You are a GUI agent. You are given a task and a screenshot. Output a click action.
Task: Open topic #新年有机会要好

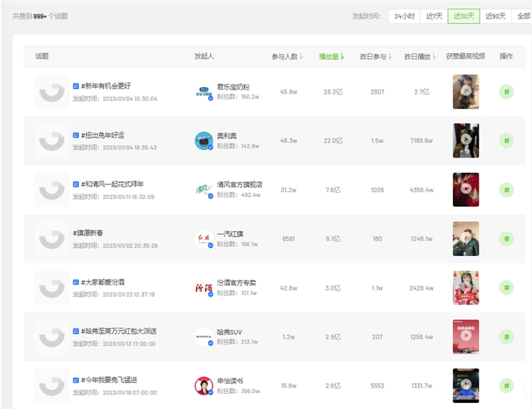(105, 86)
